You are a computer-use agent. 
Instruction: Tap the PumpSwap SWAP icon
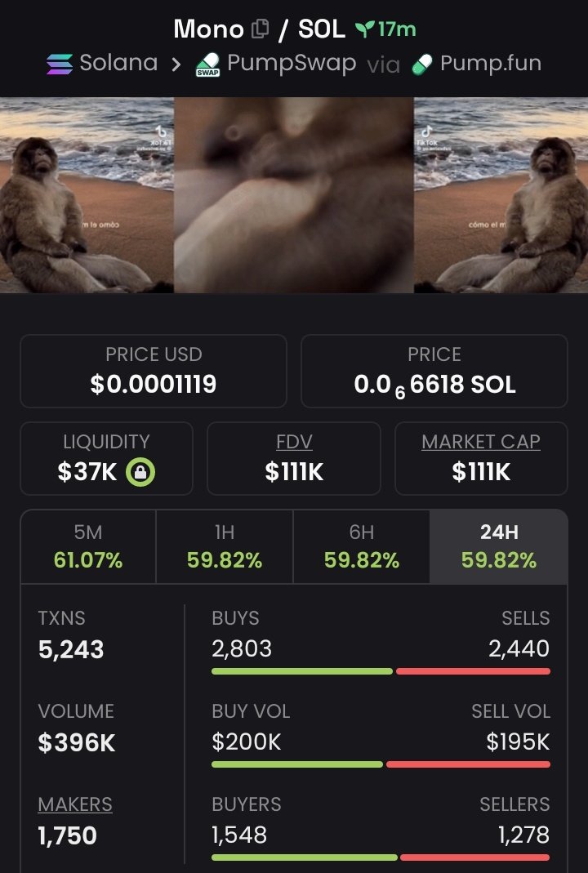coord(207,65)
